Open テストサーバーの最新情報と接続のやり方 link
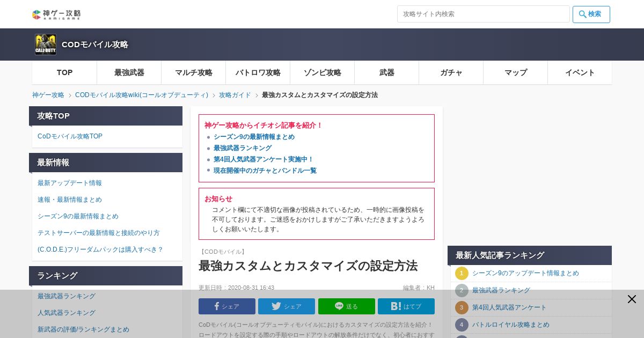 (x=99, y=233)
